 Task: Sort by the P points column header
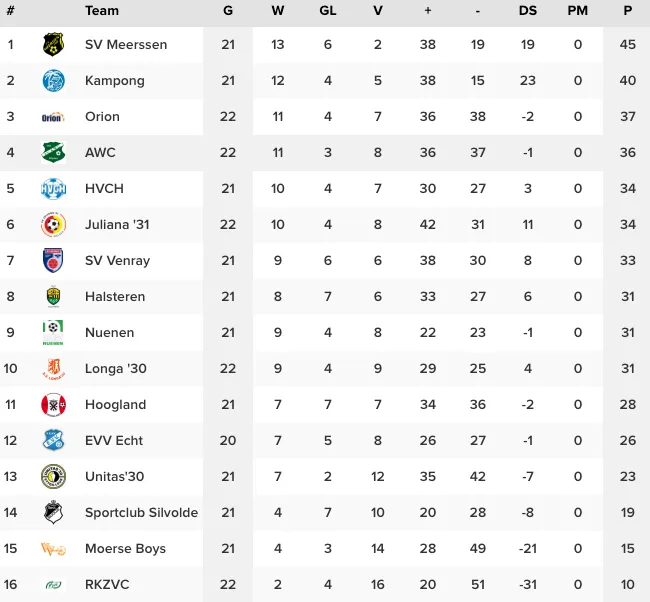point(628,11)
